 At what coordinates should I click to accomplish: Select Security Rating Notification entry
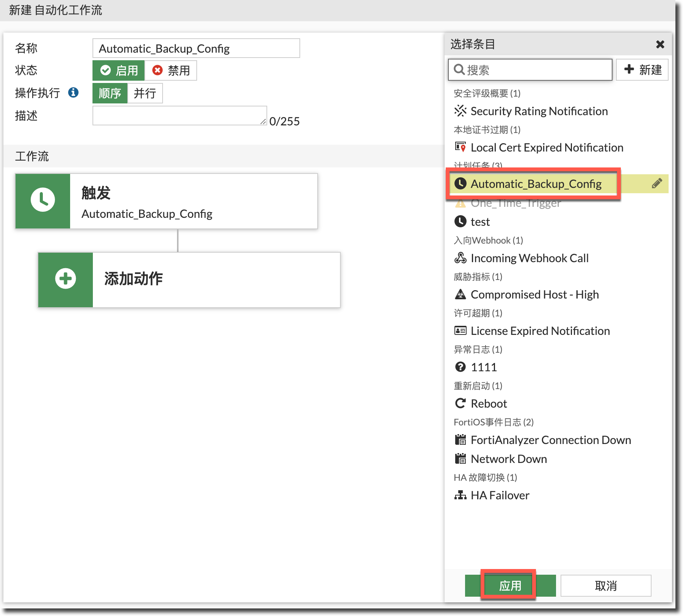[x=539, y=111]
